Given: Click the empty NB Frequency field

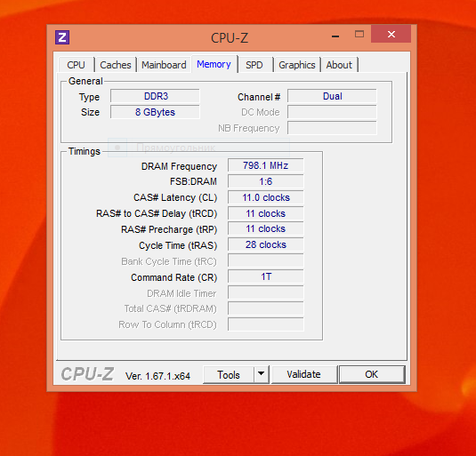Looking at the screenshot, I should coord(332,128).
